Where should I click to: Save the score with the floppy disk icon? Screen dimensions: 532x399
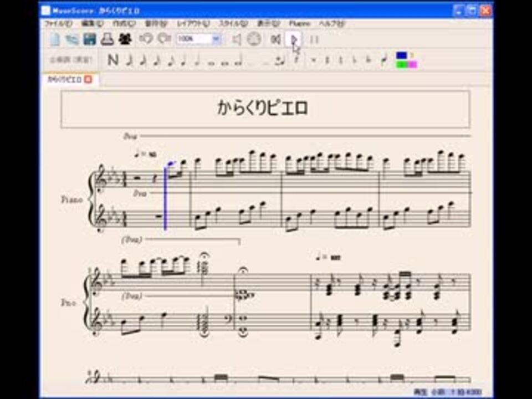coord(90,39)
